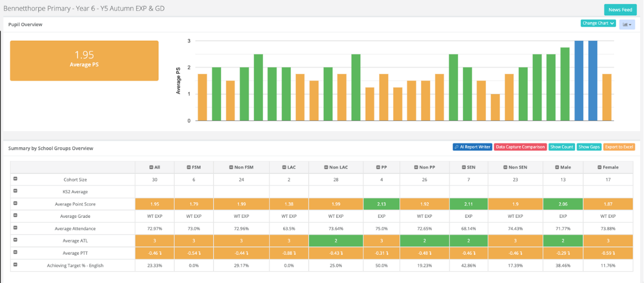Select LAC Average PTT cell -0.88
Screen dimensions: 644x283
289,253
